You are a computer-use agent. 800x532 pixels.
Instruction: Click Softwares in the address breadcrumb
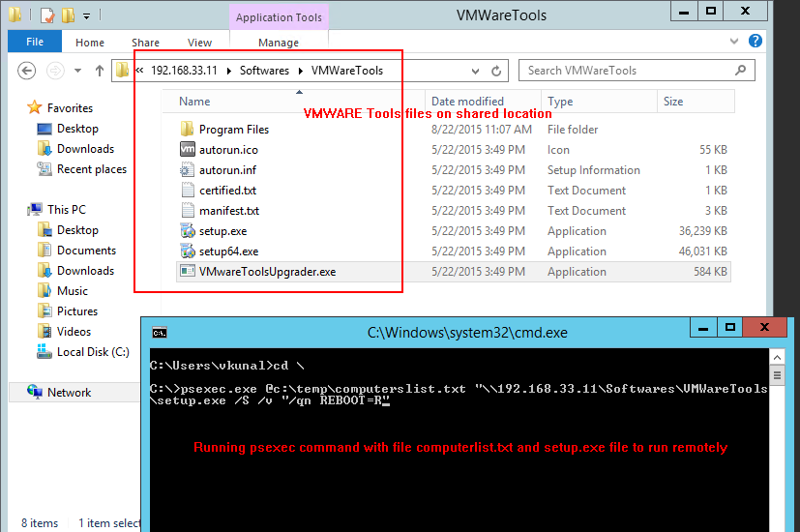pos(264,71)
